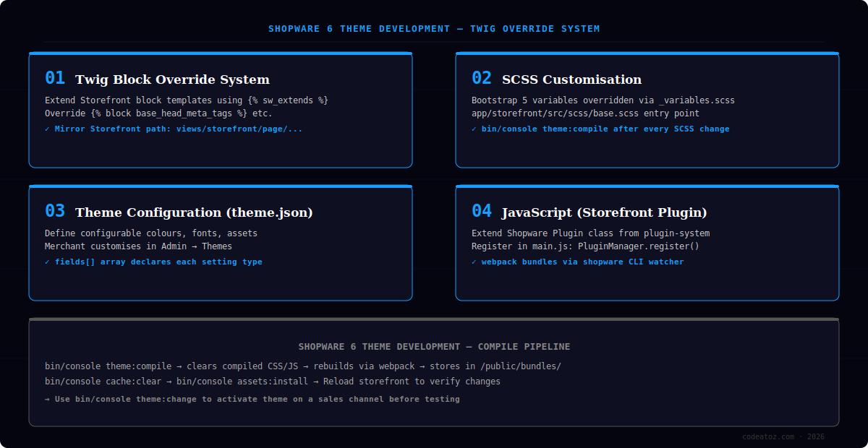Click the line 'Extend Shopware Plugin class from plugin-system'
Screen dimensions: 868x448
point(590,233)
